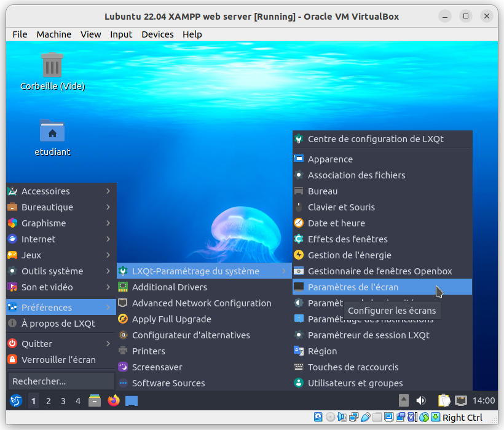Image resolution: width=504 pixels, height=430 pixels.
Task: Open the Firefox browser from the taskbar
Action: coord(113,400)
